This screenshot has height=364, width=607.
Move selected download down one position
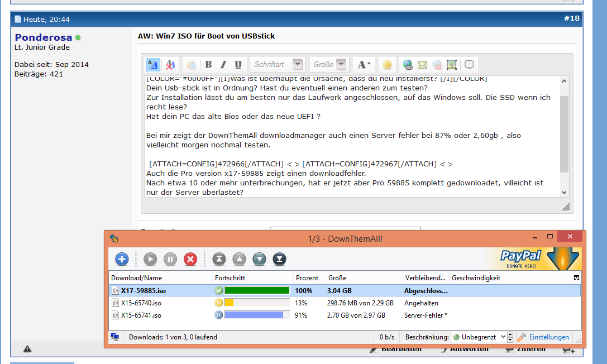tap(259, 259)
